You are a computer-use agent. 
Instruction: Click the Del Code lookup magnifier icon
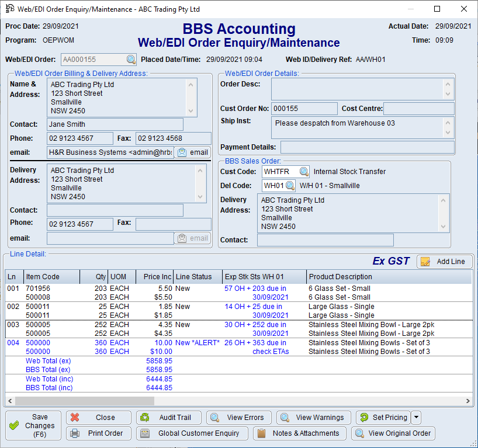(290, 186)
